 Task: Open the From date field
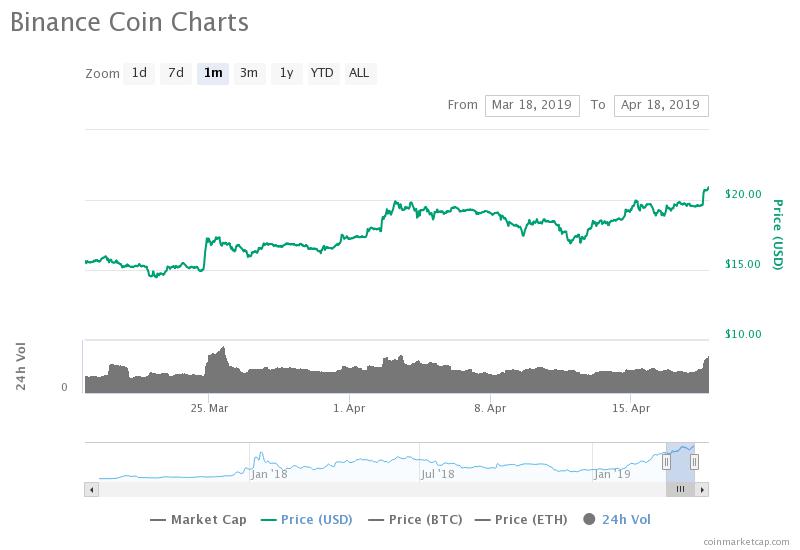pos(532,105)
